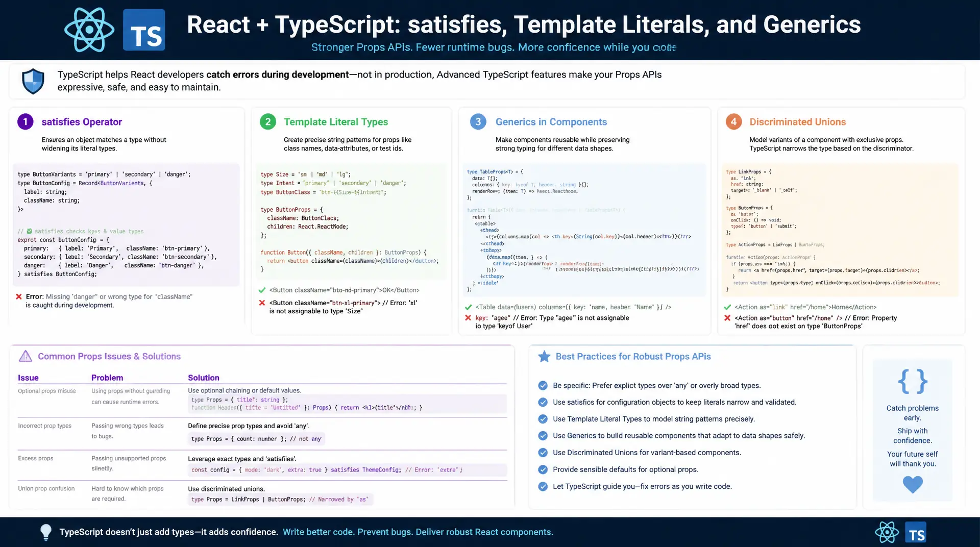This screenshot has height=547, width=980.
Task: Click check icon for 'Use Template Literal Types'
Action: 543,419
